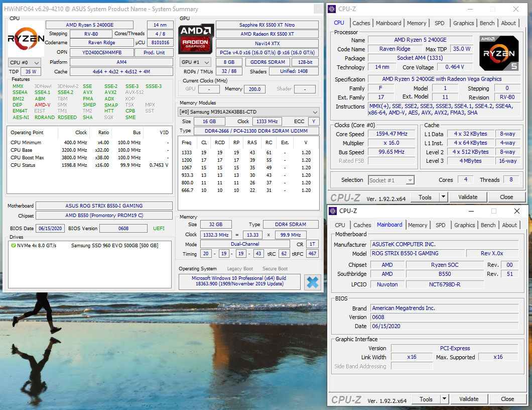Viewport: 532px width, 410px height.
Task: Click 'Navi14 XTX' GPU codename field
Action: click(267, 43)
